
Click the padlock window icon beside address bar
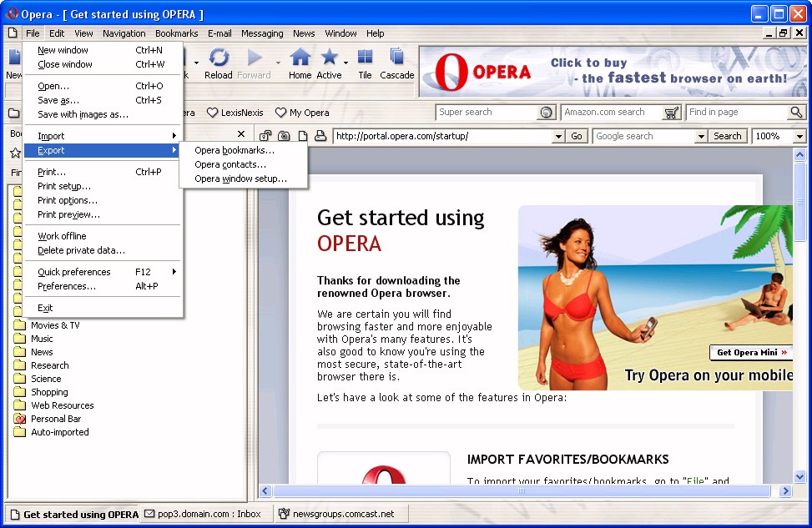click(265, 136)
